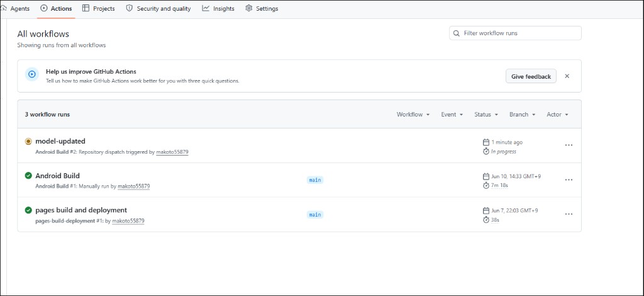Open repository Settings tab
The image size is (644, 296).
pyautogui.click(x=262, y=8)
